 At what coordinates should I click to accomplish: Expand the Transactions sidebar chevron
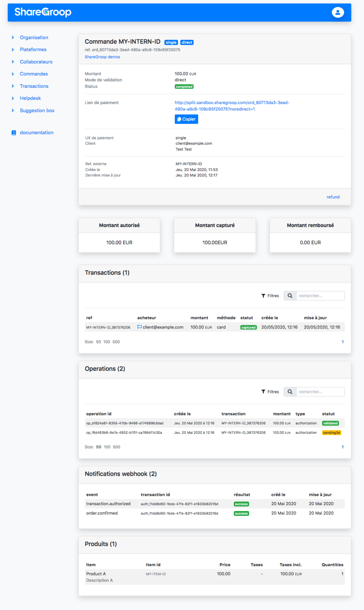(x=13, y=86)
